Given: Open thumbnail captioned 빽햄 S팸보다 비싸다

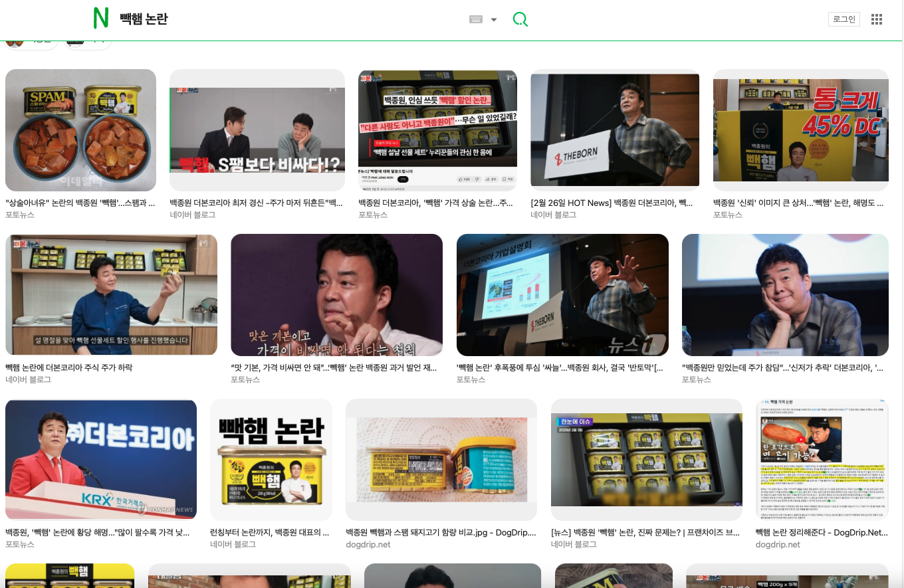Looking at the screenshot, I should [257, 130].
